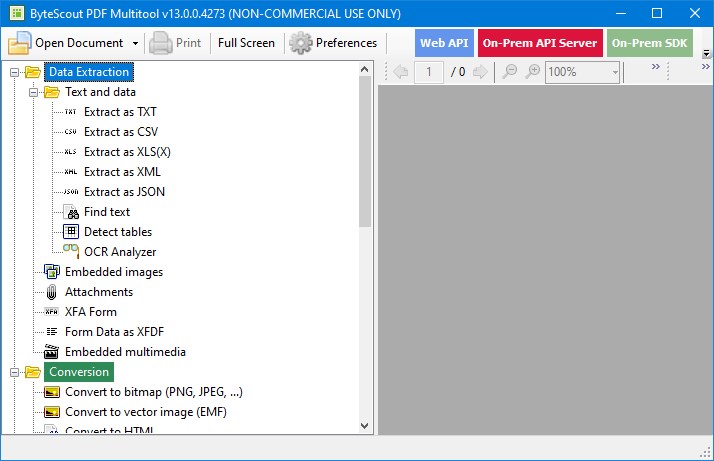Image resolution: width=714 pixels, height=461 pixels.
Task: Click the tree panel scrollbar thumb
Action: [364, 151]
